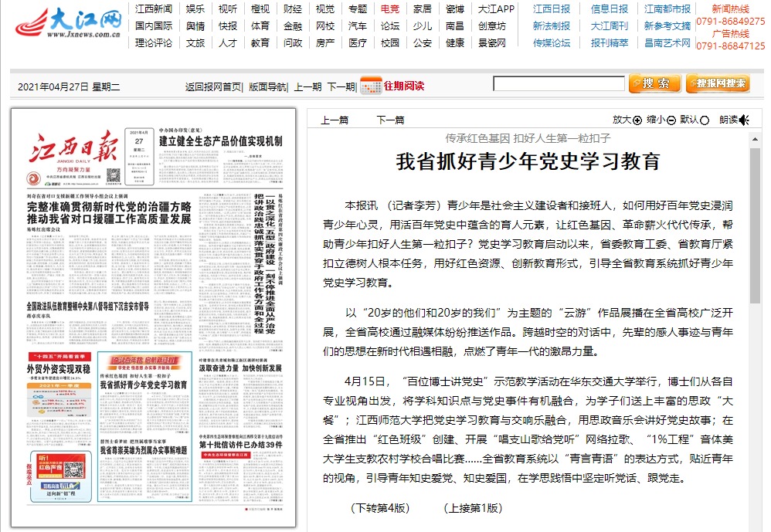This screenshot has height=532, width=771.
Task: Go to 健康 section
Action: pyautogui.click(x=455, y=43)
